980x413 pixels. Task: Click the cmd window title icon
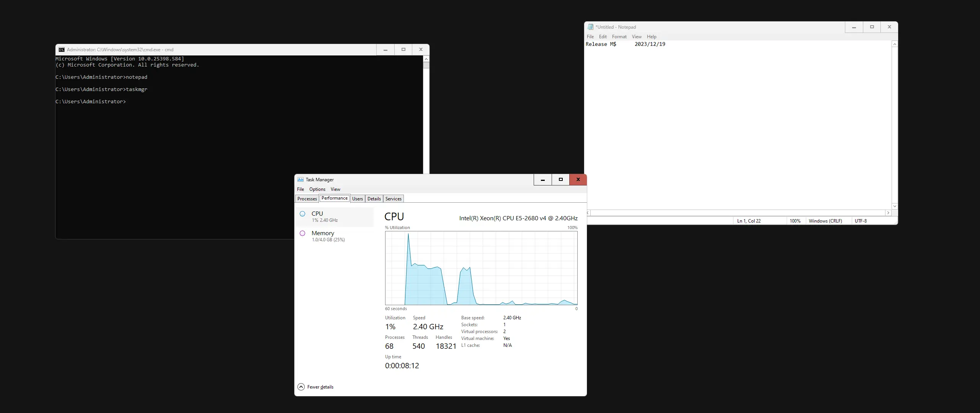62,50
